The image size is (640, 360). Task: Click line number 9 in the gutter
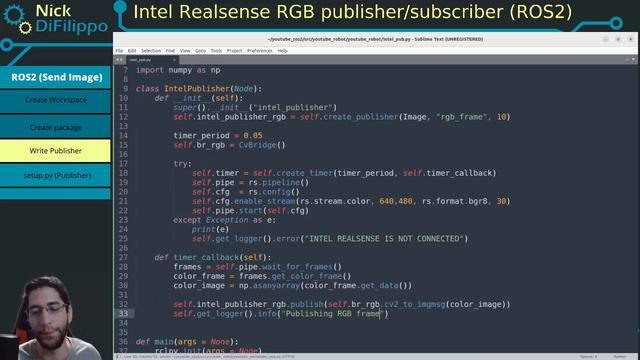[125, 89]
